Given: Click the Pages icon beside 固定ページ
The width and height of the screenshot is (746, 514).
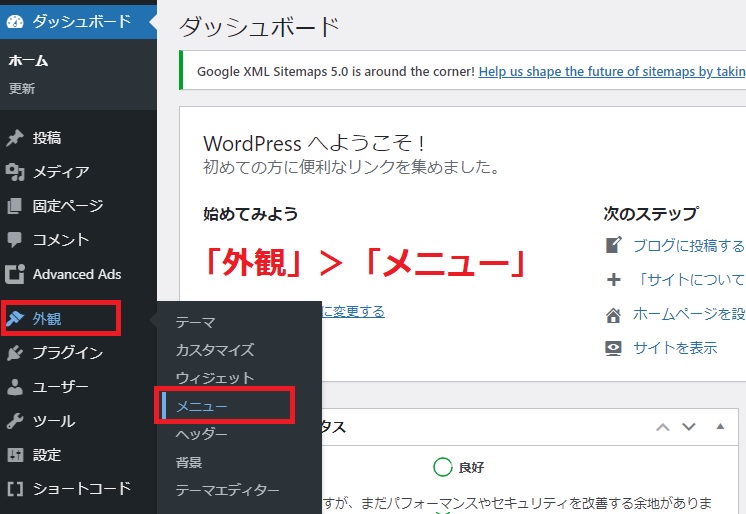Looking at the screenshot, I should tap(15, 206).
